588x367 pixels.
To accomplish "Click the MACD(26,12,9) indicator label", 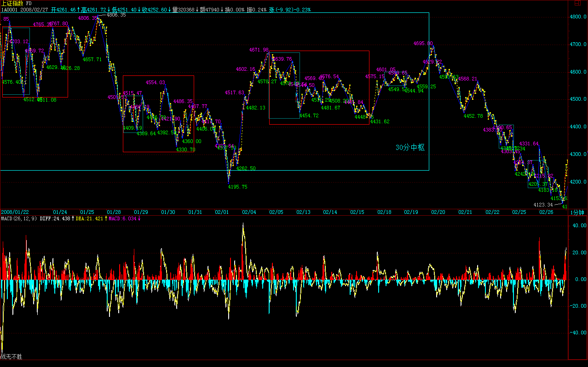I will 19,218.
